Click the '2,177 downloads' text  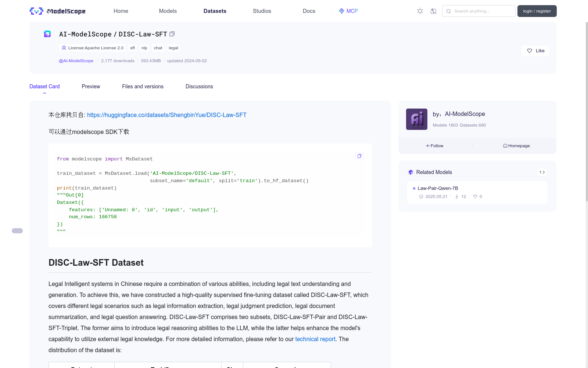click(118, 61)
